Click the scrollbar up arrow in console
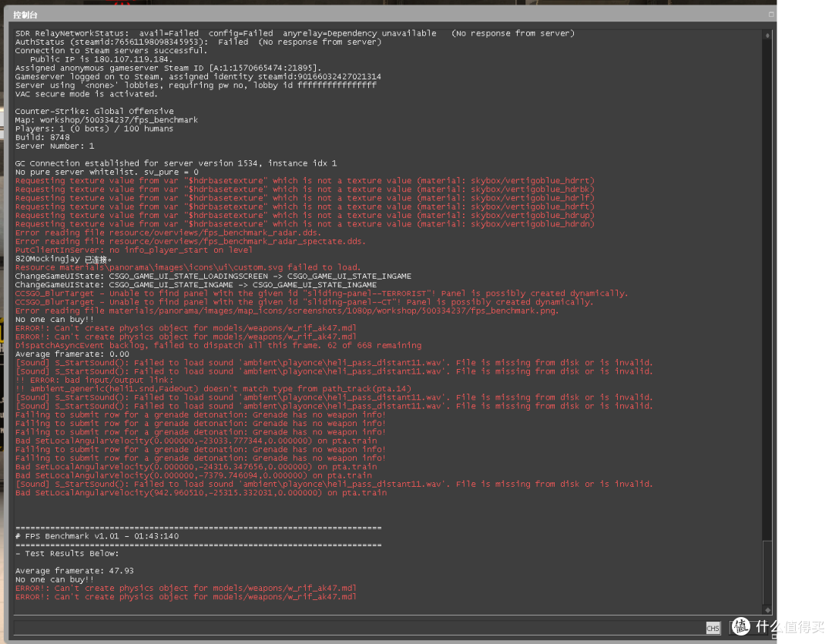The image size is (832, 644). pyautogui.click(x=767, y=35)
